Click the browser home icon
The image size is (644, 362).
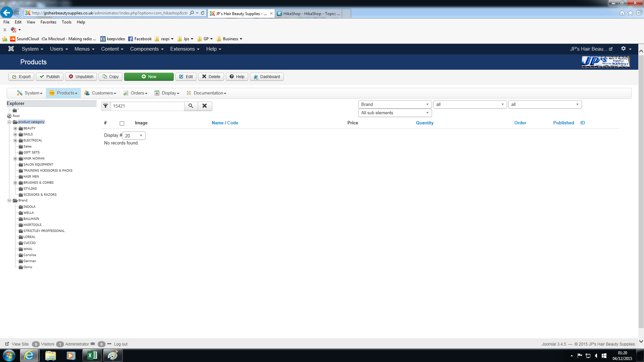(x=622, y=13)
